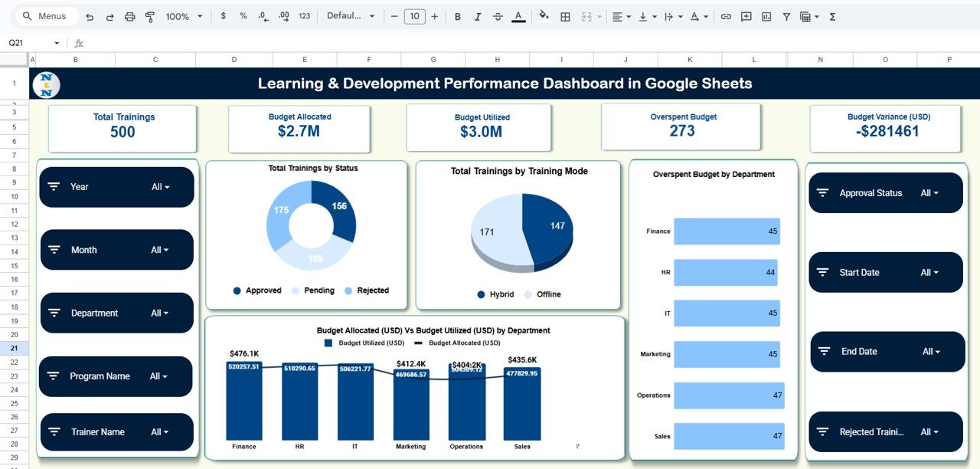Image resolution: width=980 pixels, height=469 pixels.
Task: Toggle bold formatting
Action: point(457,16)
